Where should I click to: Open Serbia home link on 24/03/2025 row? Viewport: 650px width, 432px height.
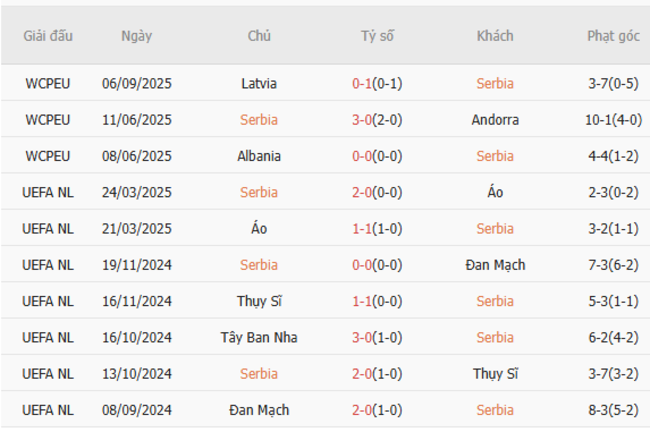point(259,192)
